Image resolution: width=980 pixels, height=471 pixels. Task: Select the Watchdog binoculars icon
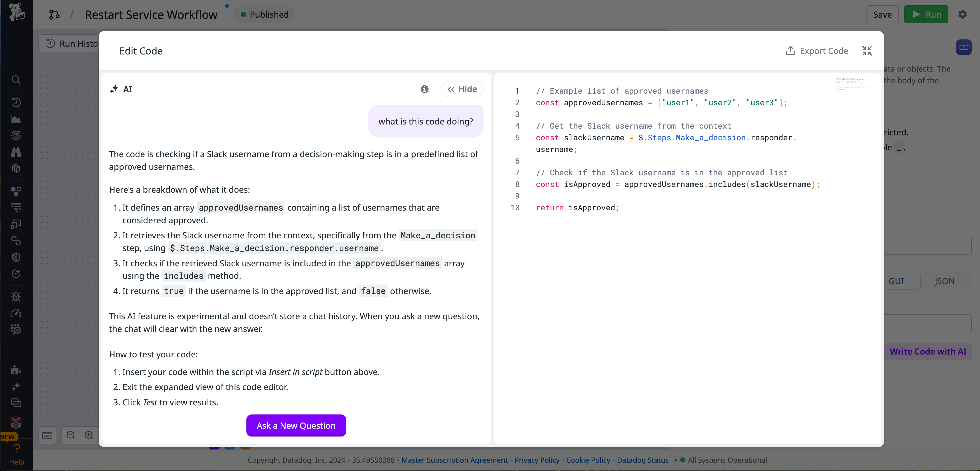click(x=16, y=152)
